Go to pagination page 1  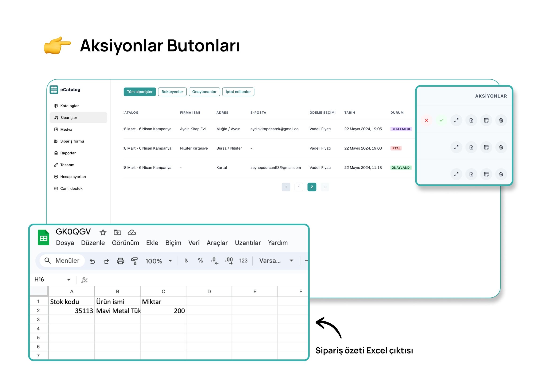(299, 187)
